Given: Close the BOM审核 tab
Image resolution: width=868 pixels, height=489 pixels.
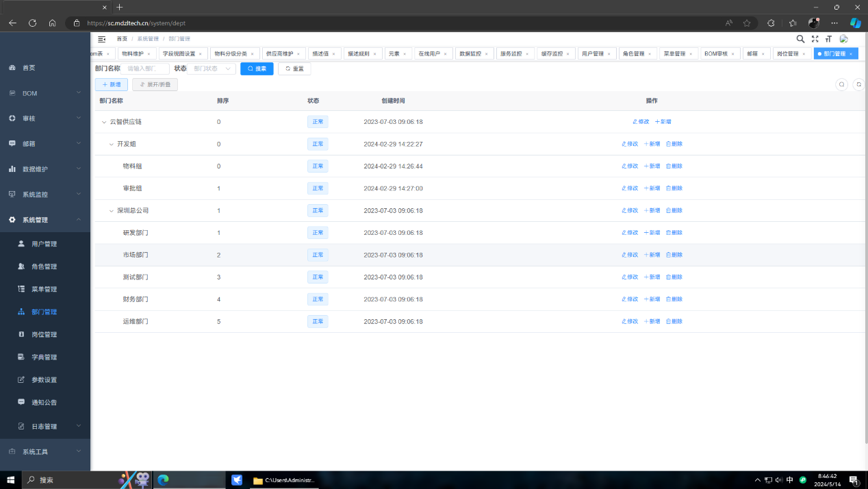Looking at the screenshot, I should click(733, 53).
